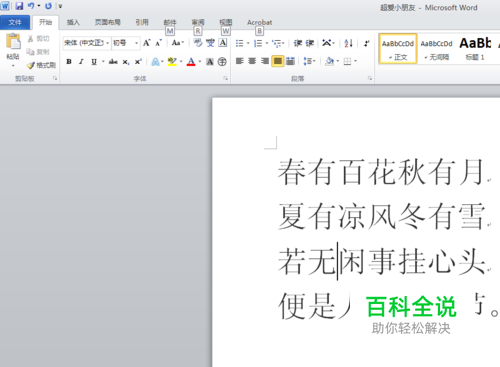This screenshot has height=367, width=500.
Task: Select the 无间隔 style
Action: click(436, 49)
